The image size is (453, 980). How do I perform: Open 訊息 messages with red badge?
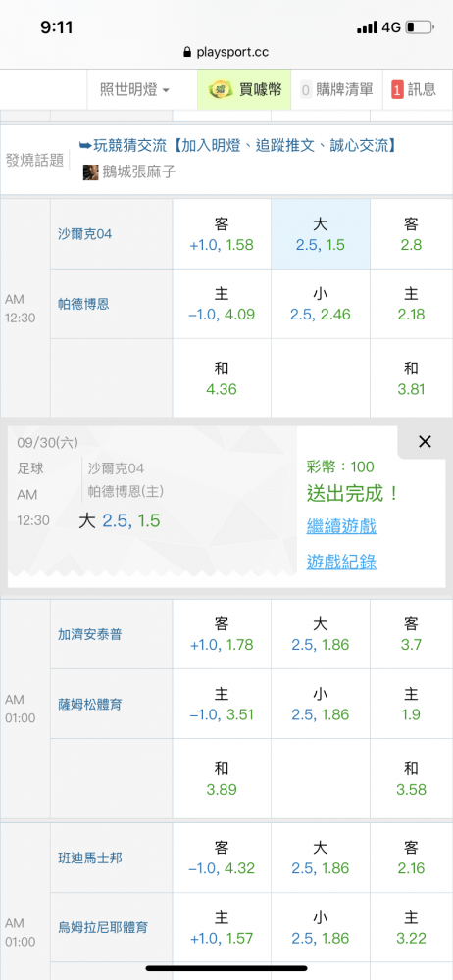click(x=414, y=90)
